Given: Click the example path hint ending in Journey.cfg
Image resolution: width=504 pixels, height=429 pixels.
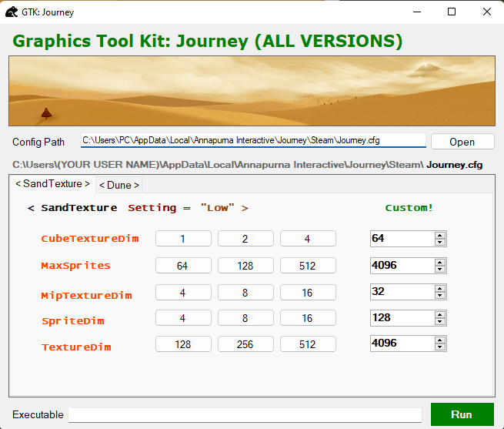Looking at the screenshot, I should [x=247, y=165].
